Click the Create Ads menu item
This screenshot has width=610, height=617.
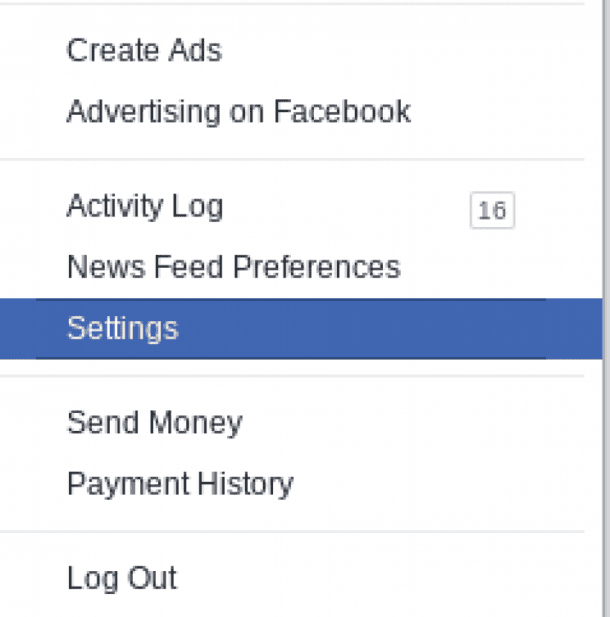point(144,51)
